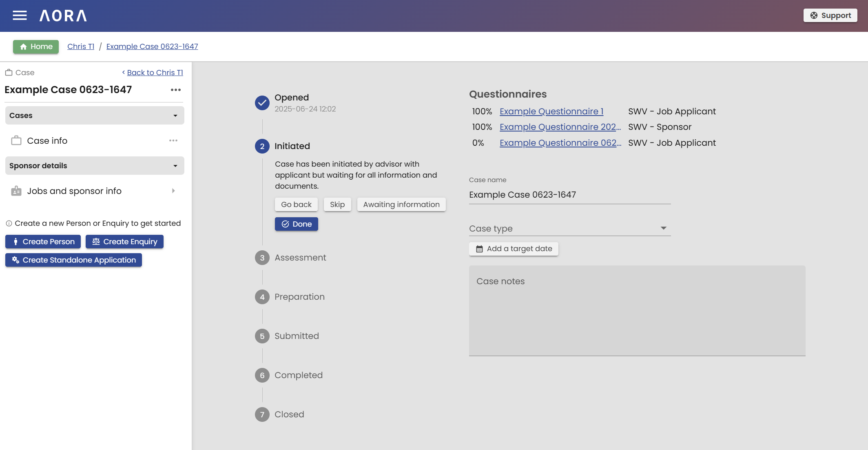Click the 0% progress indicator for Questionnaire 062

coord(479,143)
